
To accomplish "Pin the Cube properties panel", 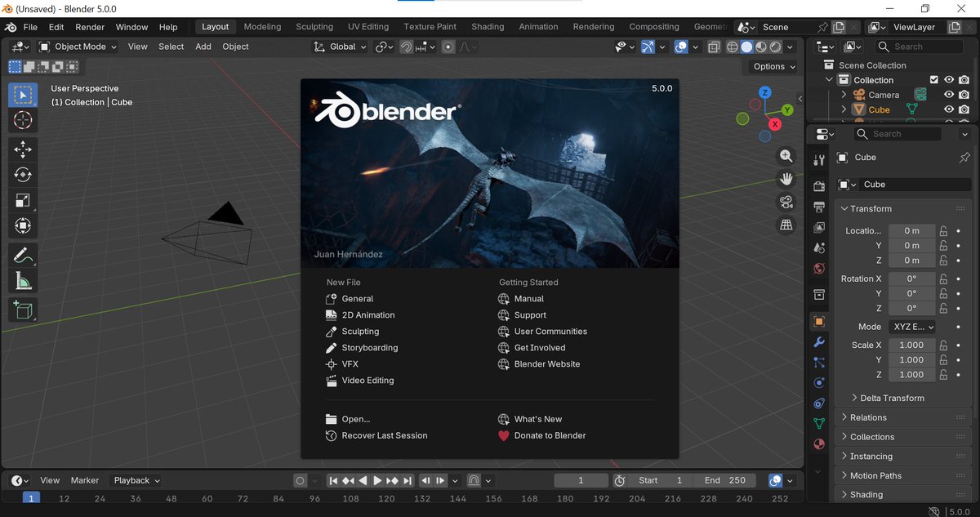I will pyautogui.click(x=964, y=157).
